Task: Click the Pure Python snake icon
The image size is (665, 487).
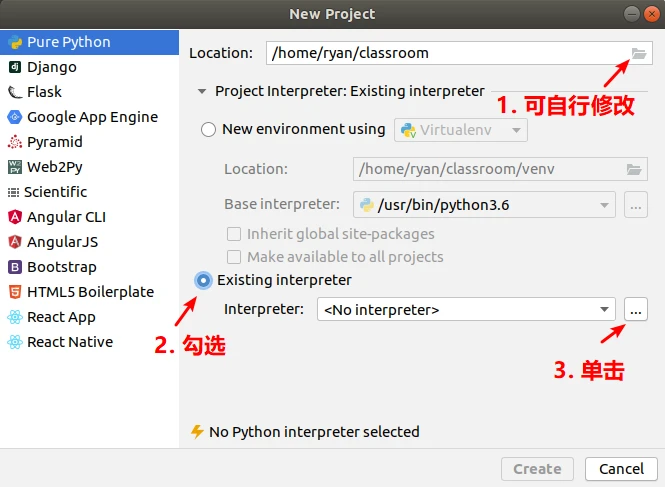Action: pyautogui.click(x=15, y=42)
